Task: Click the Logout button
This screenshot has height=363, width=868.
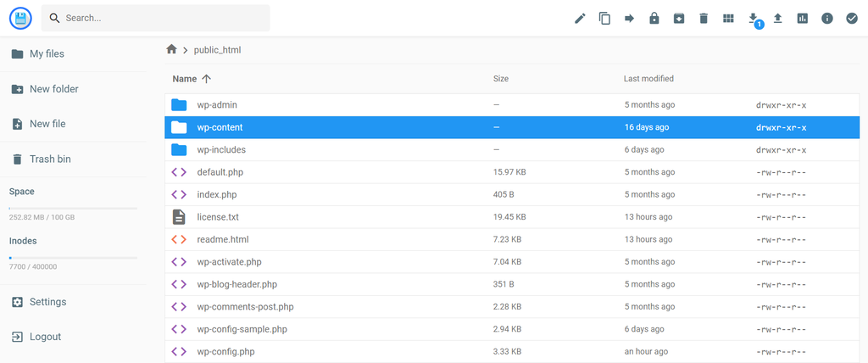Action: click(x=45, y=337)
